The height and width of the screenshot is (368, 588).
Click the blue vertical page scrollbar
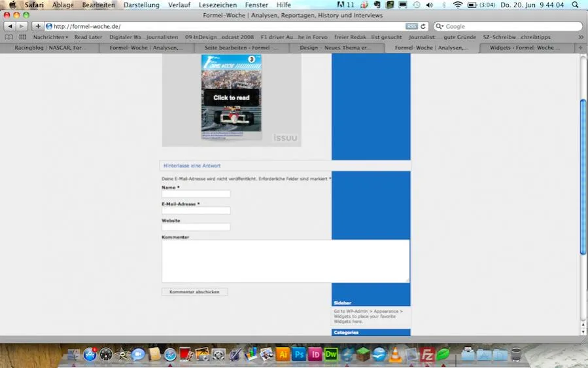coord(583,177)
